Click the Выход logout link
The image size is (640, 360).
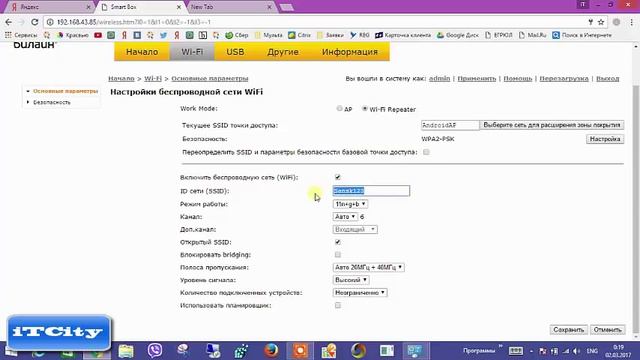(607, 78)
